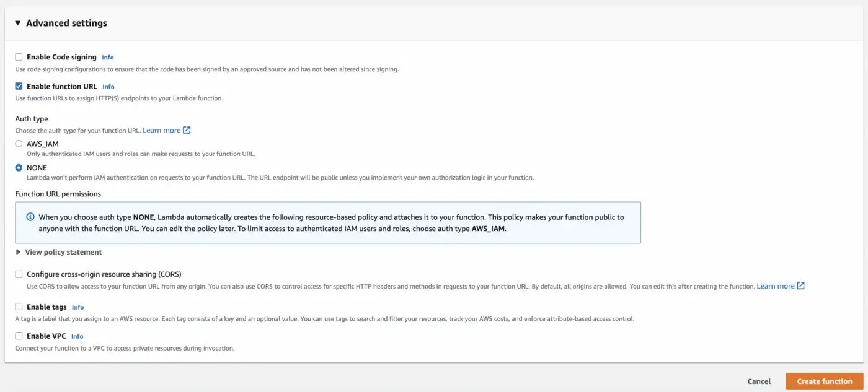Enable Code signing checkbox
The width and height of the screenshot is (868, 392).
pyautogui.click(x=19, y=57)
